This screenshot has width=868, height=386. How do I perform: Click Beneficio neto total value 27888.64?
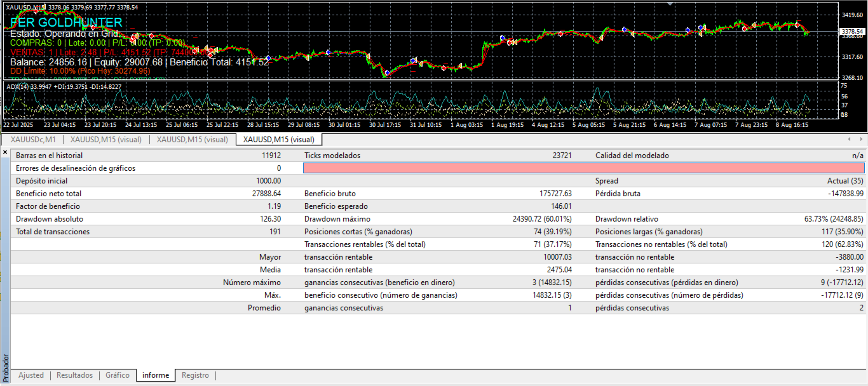pyautogui.click(x=266, y=194)
